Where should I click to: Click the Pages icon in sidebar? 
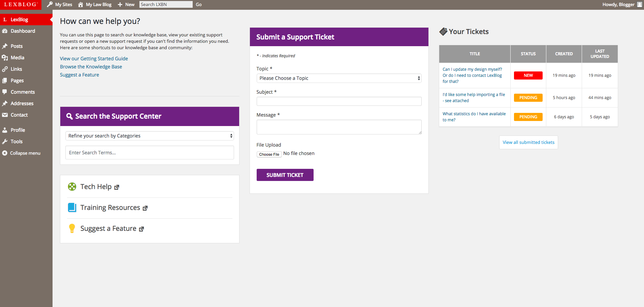[x=5, y=81]
